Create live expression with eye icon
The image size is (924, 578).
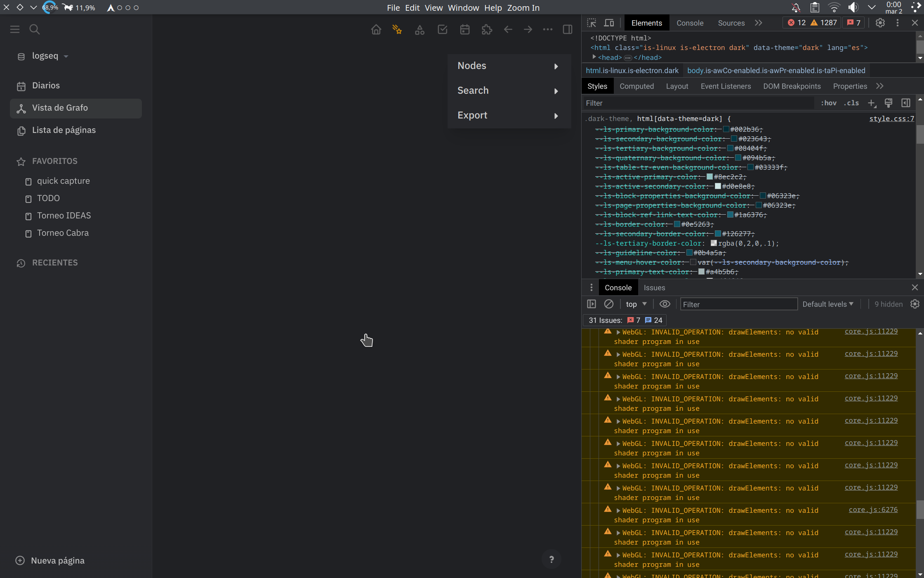(665, 304)
